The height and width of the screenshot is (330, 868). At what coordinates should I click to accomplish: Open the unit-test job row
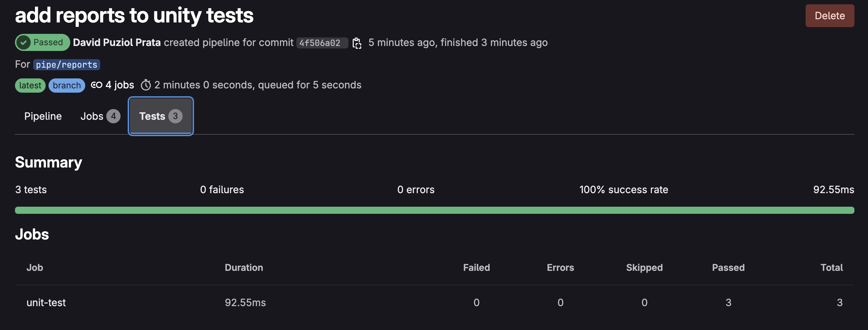click(46, 303)
